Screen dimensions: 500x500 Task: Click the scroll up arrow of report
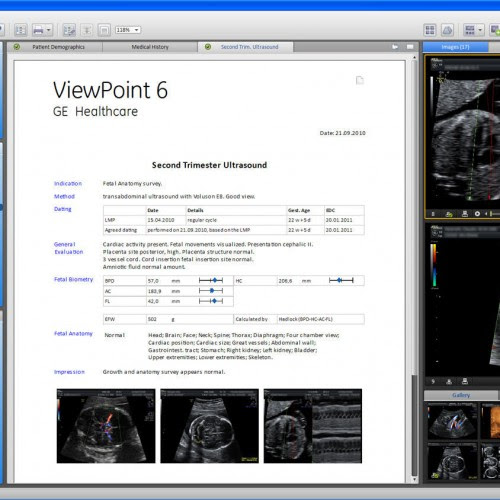(414, 58)
